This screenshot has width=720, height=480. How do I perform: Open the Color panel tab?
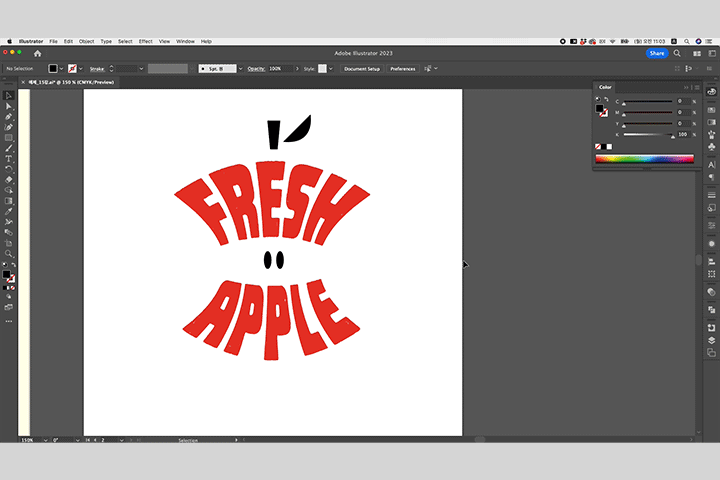click(605, 87)
